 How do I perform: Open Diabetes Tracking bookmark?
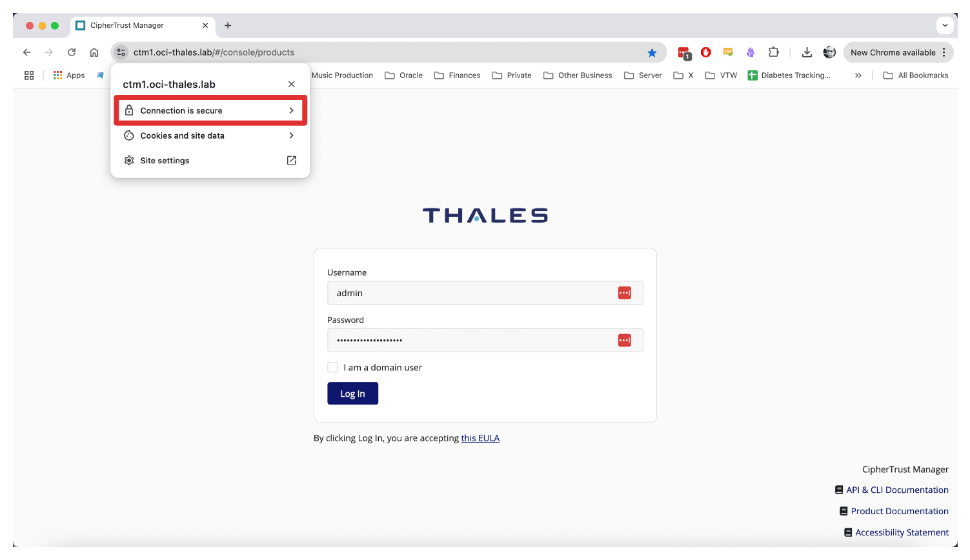[x=789, y=75]
